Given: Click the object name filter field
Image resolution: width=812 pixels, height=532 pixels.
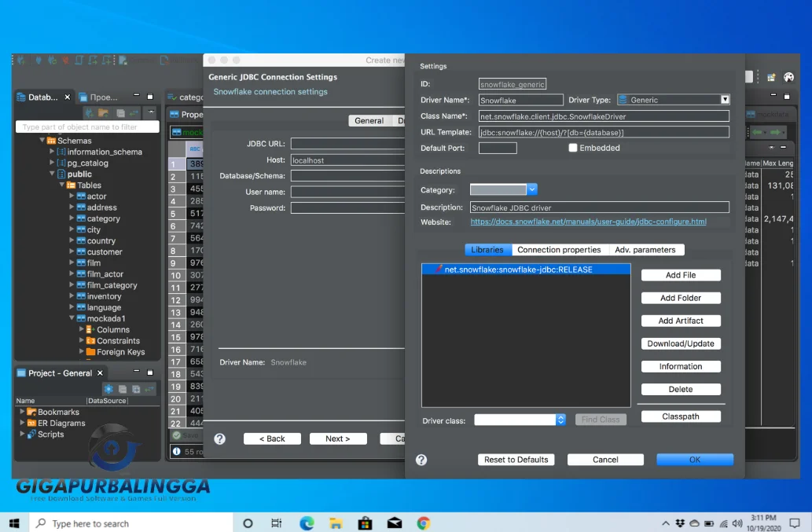Looking at the screenshot, I should point(87,127).
